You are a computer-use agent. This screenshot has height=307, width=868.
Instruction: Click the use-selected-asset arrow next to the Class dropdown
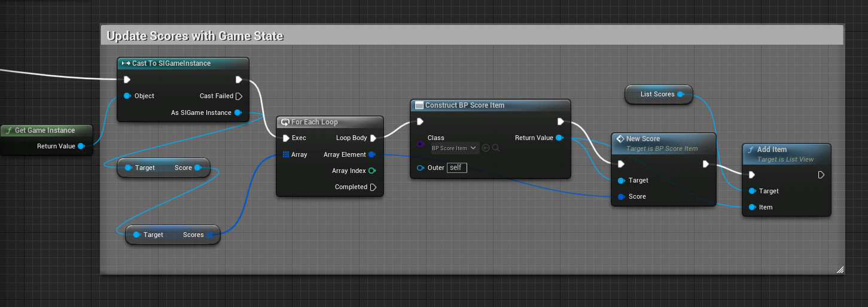point(486,148)
